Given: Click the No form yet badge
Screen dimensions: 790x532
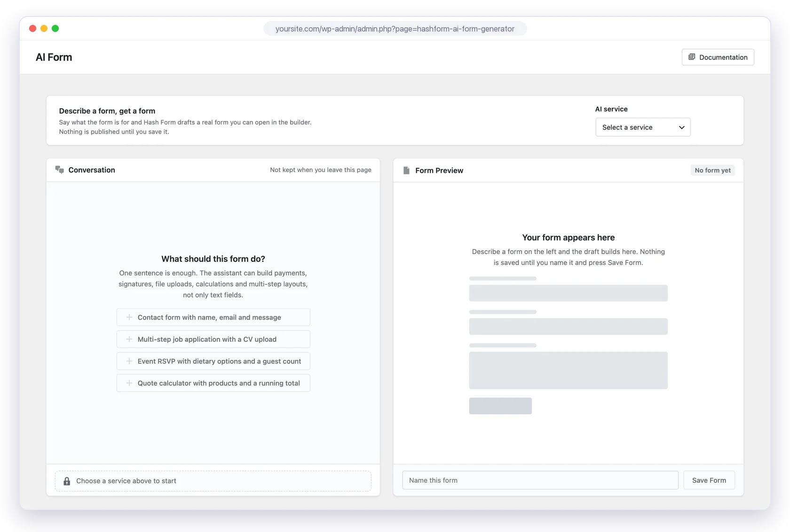Looking at the screenshot, I should (x=713, y=170).
